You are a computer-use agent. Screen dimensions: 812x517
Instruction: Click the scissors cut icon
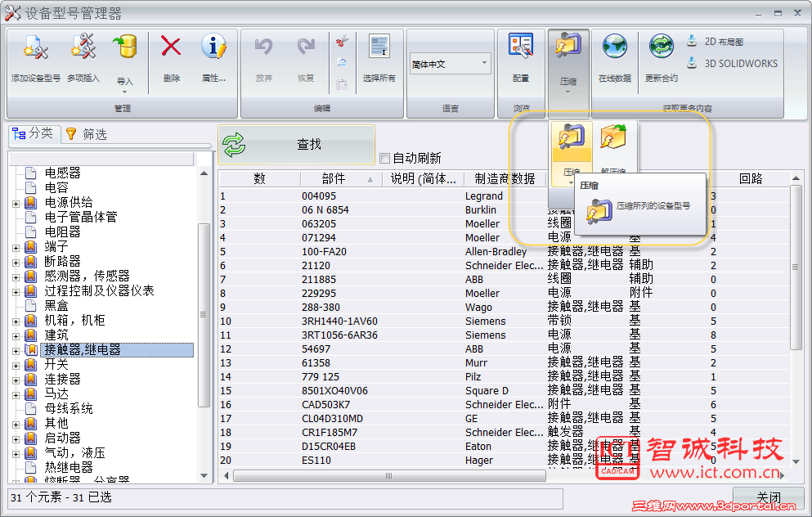coord(342,42)
